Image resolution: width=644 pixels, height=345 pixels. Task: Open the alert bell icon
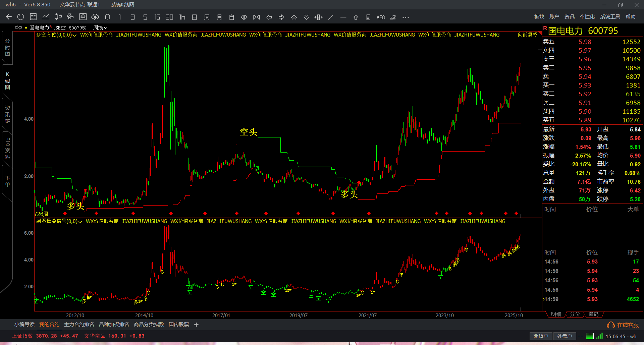(x=108, y=17)
